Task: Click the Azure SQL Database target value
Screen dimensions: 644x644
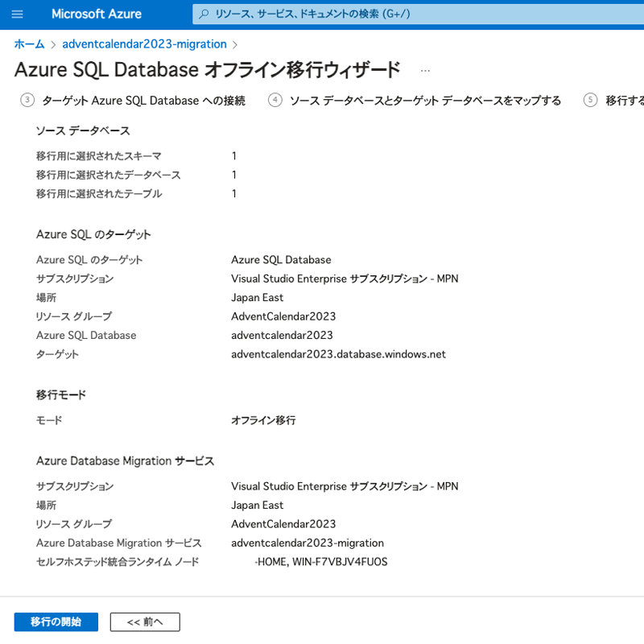Action: click(x=281, y=259)
